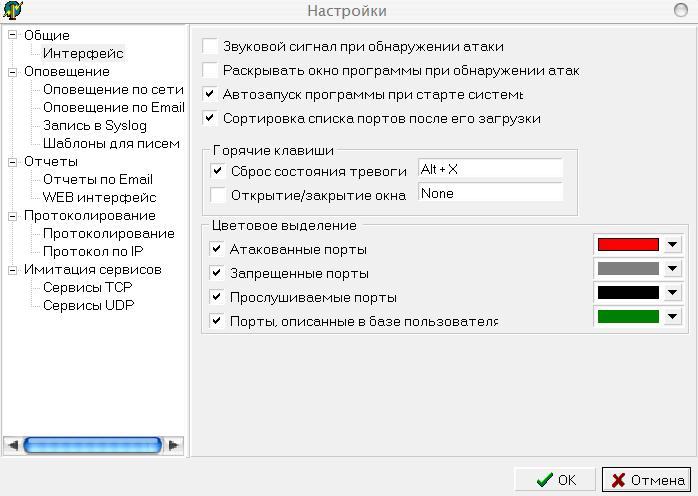Select the Отчеты category label
This screenshot has width=698, height=496.
[x=51, y=162]
